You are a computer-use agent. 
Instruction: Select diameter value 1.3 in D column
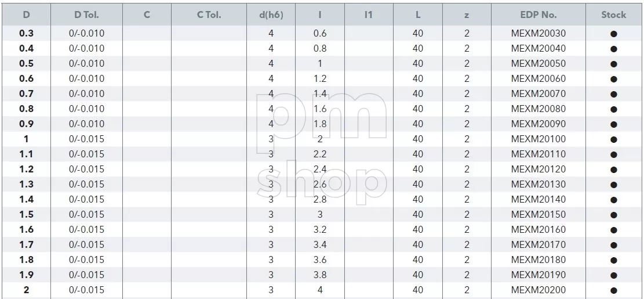pyautogui.click(x=26, y=184)
